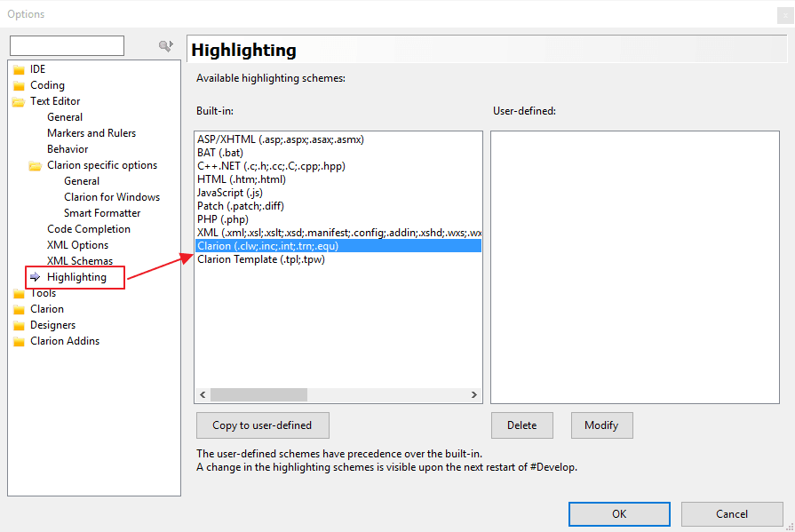Viewport: 795px width, 532px height.
Task: Click the search magnifier icon
Action: tap(165, 46)
